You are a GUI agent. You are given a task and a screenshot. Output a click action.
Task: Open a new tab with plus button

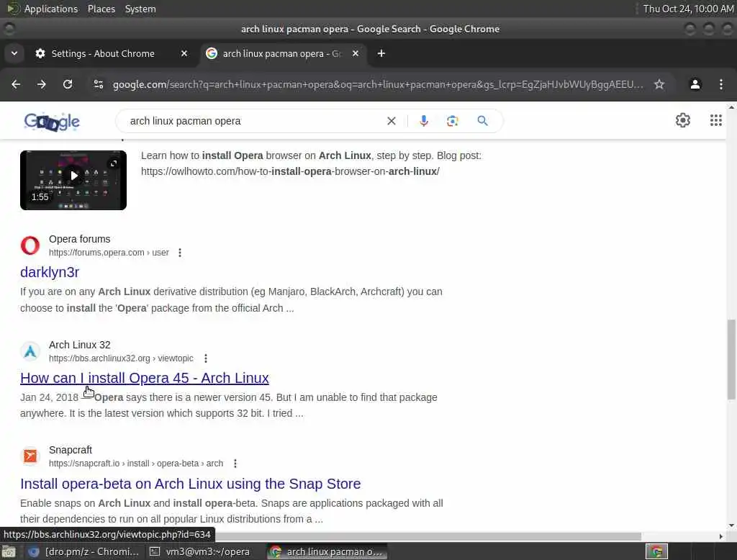[x=381, y=53]
